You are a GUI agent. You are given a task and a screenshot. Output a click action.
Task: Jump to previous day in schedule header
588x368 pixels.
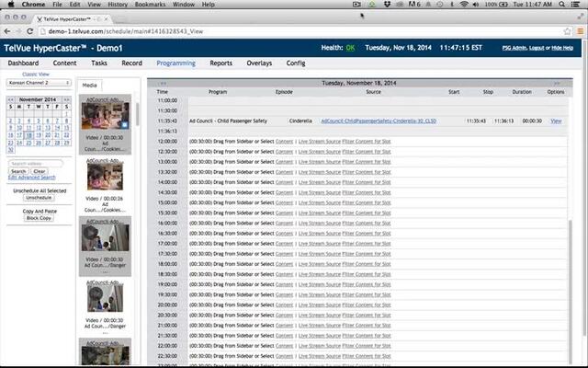tap(163, 83)
